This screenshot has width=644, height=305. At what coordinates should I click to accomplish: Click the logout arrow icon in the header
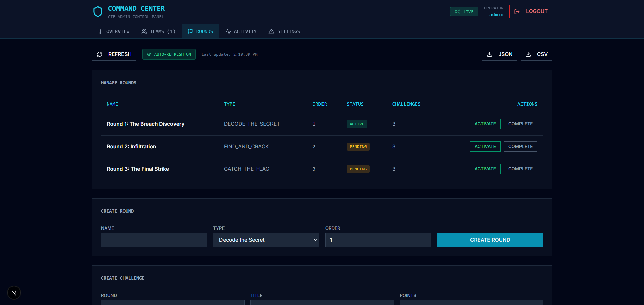click(516, 11)
